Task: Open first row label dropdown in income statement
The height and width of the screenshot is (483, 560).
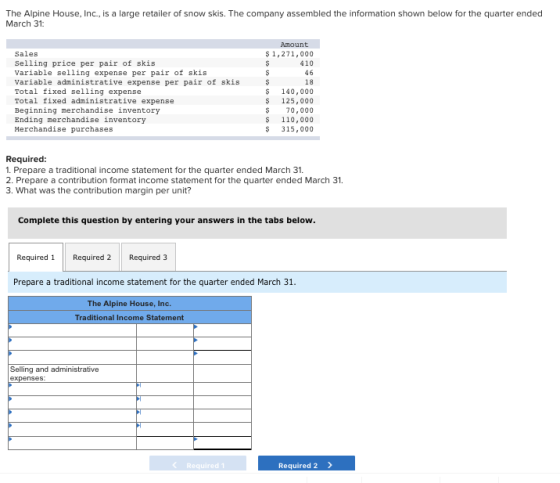Action: 72,330
